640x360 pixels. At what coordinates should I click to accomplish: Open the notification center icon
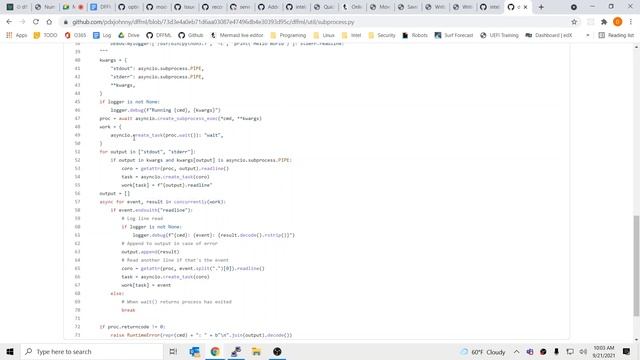[x=627, y=351]
